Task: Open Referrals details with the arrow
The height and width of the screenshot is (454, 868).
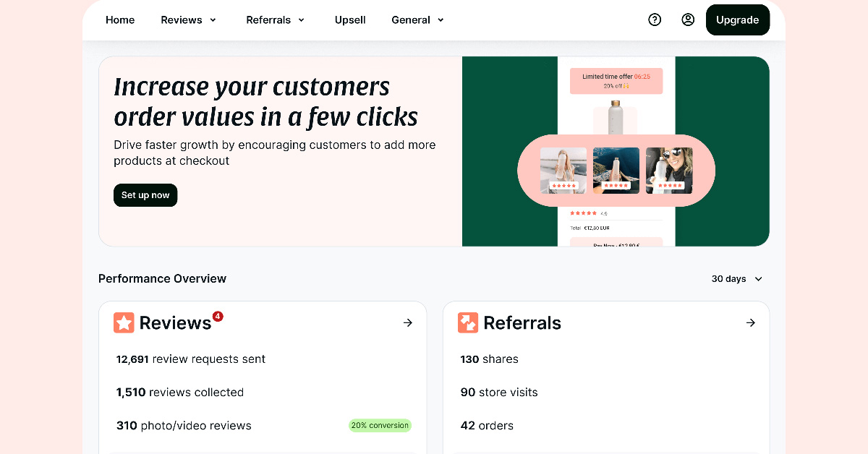Action: point(751,323)
